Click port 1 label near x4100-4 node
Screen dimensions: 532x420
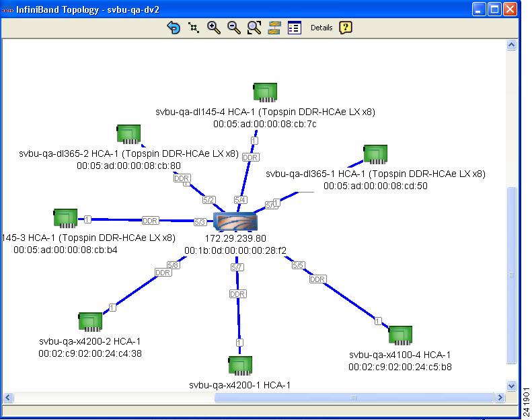(x=378, y=321)
